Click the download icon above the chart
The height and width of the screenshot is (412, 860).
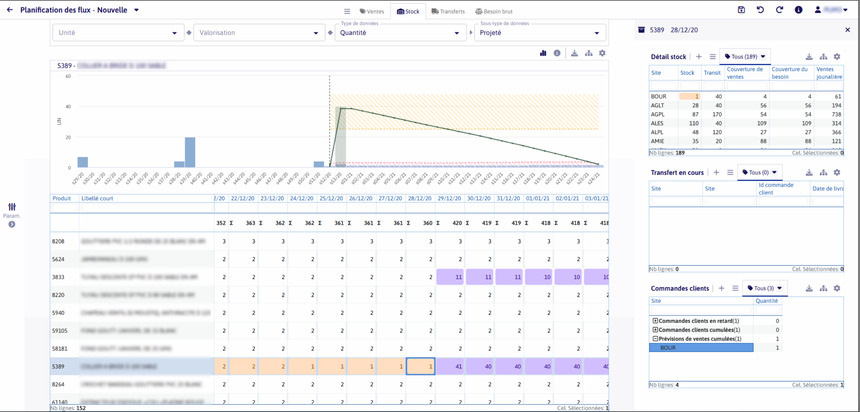tap(574, 53)
